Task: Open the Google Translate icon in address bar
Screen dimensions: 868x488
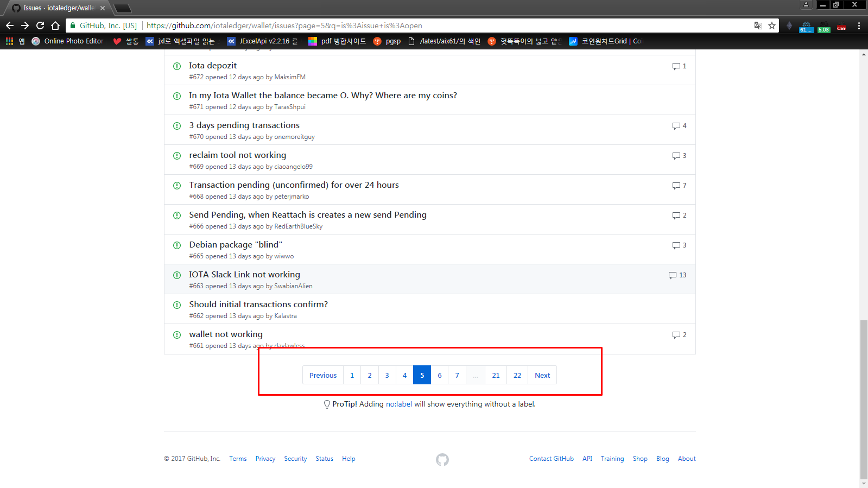Action: click(758, 26)
